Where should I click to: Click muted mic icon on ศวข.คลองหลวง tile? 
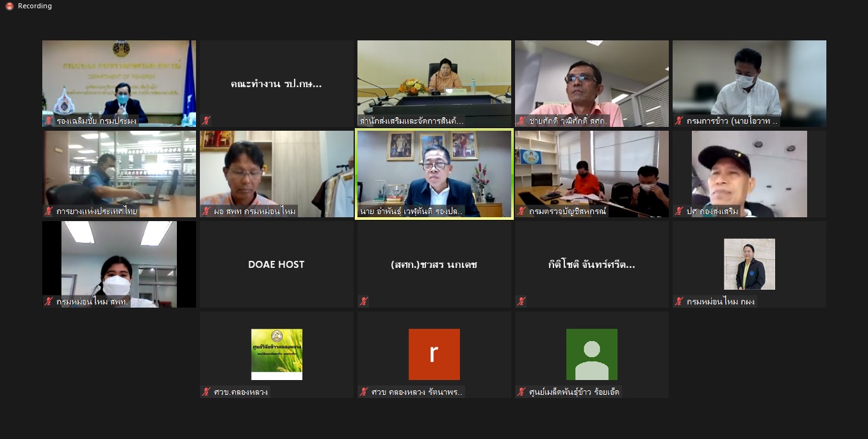pyautogui.click(x=206, y=392)
